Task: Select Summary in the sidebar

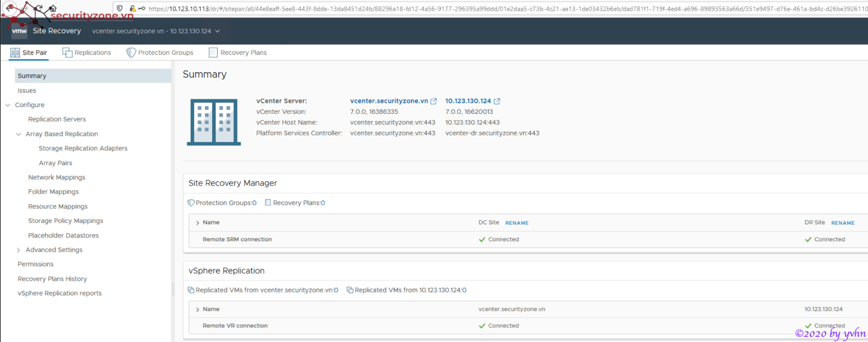Action: [93, 76]
